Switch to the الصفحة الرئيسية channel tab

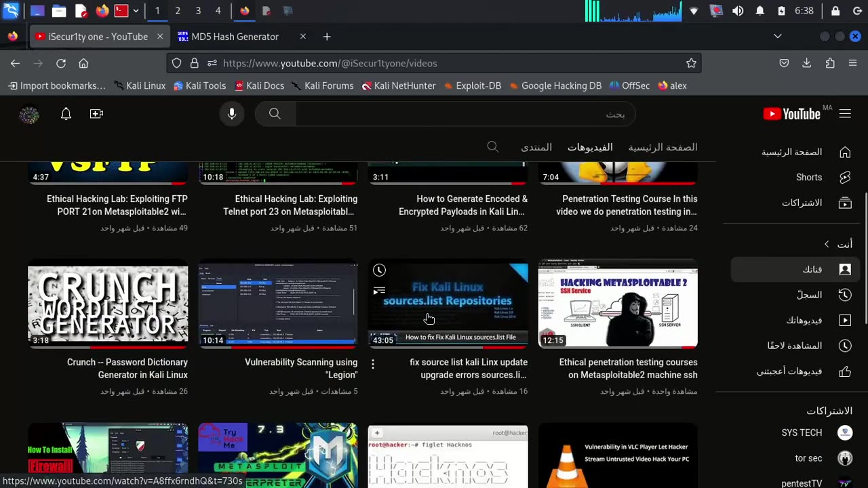click(663, 147)
